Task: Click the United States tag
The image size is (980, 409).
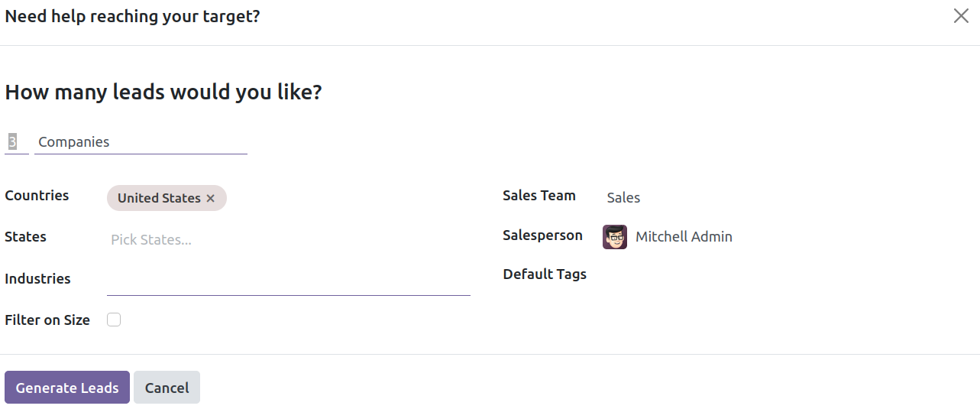Action: click(x=159, y=198)
